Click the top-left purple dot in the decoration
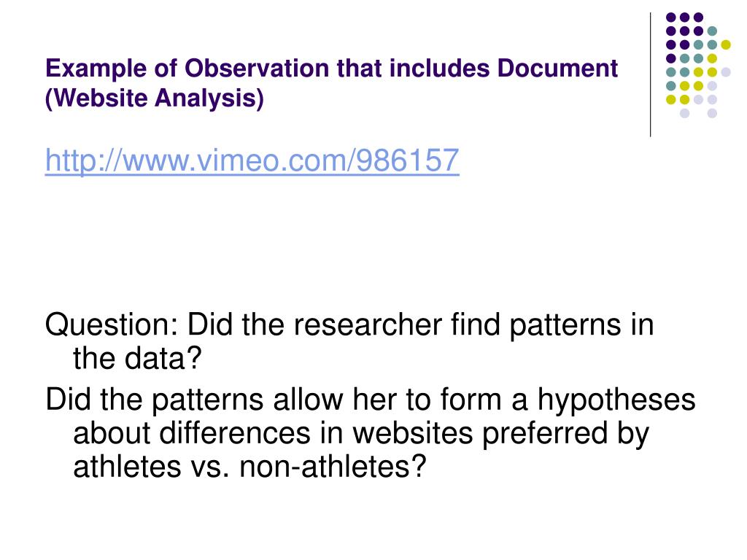This screenshot has width=747, height=560. click(x=671, y=17)
